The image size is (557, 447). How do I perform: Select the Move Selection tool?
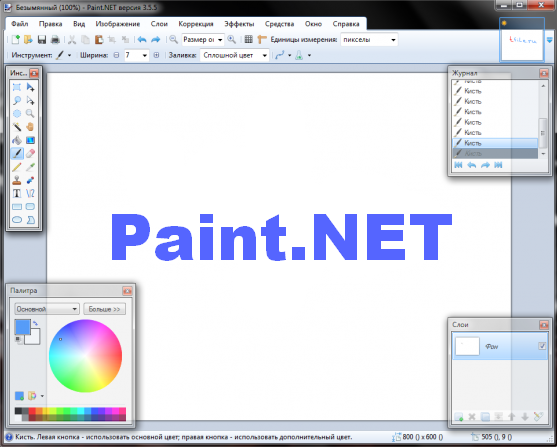point(31,101)
